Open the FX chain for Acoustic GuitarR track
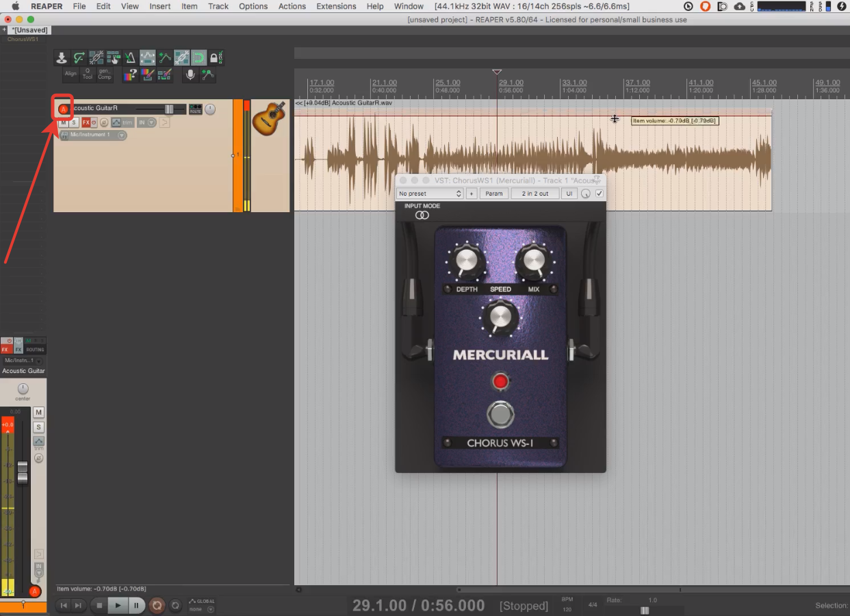Viewport: 850px width, 616px height. pos(86,123)
